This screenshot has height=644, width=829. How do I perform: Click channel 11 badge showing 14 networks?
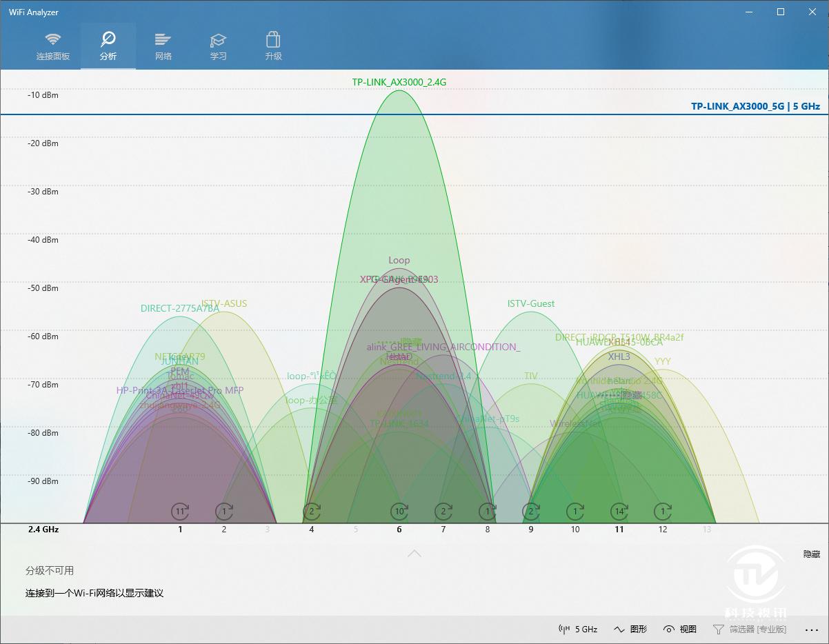[619, 512]
